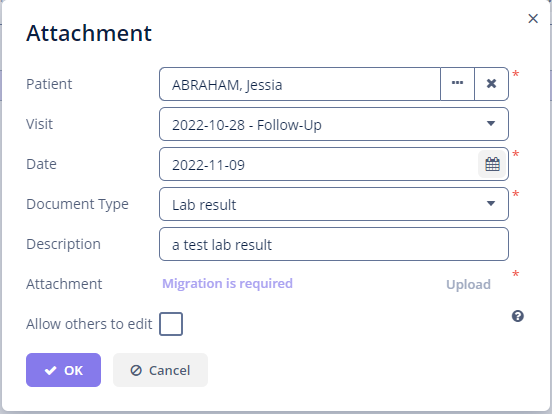Screen dimensions: 552x414
Task: Click the Upload link
Action: [x=468, y=284]
